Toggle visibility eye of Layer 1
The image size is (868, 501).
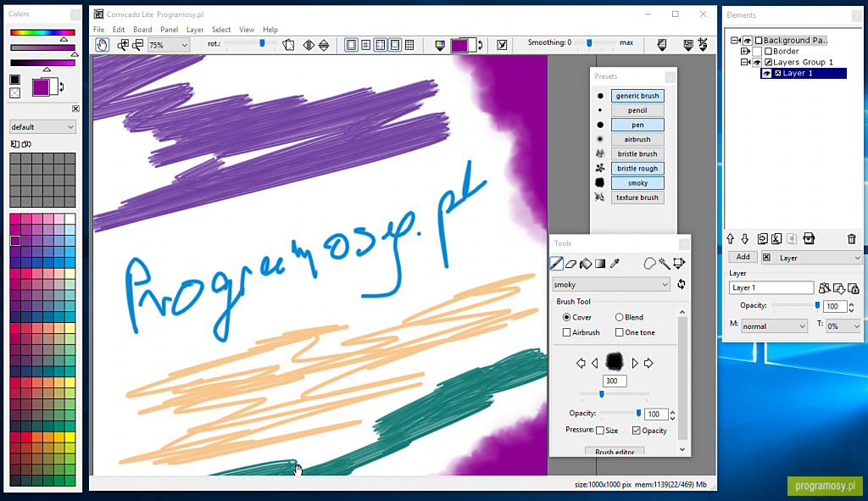[766, 73]
